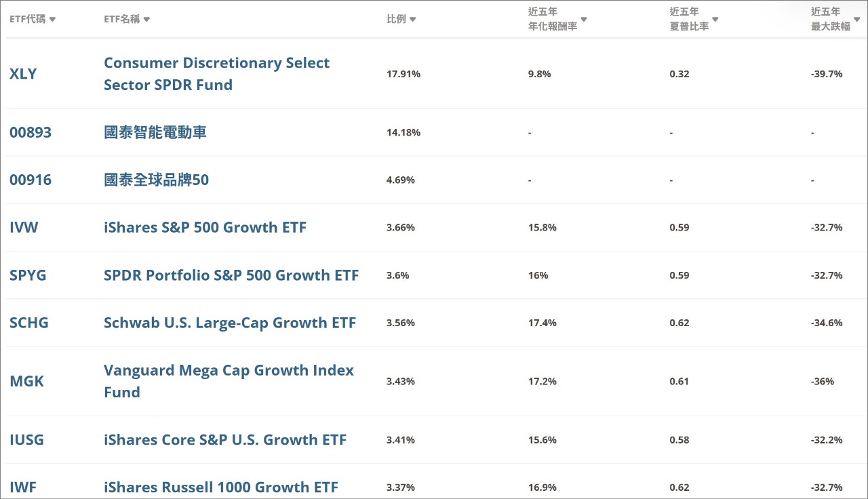This screenshot has width=868, height=499.
Task: Click ticker code 00893
Action: [x=31, y=132]
